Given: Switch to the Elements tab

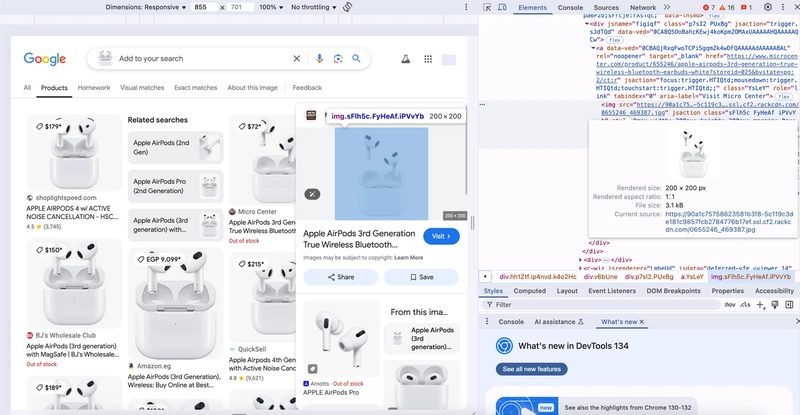Looking at the screenshot, I should coord(532,7).
